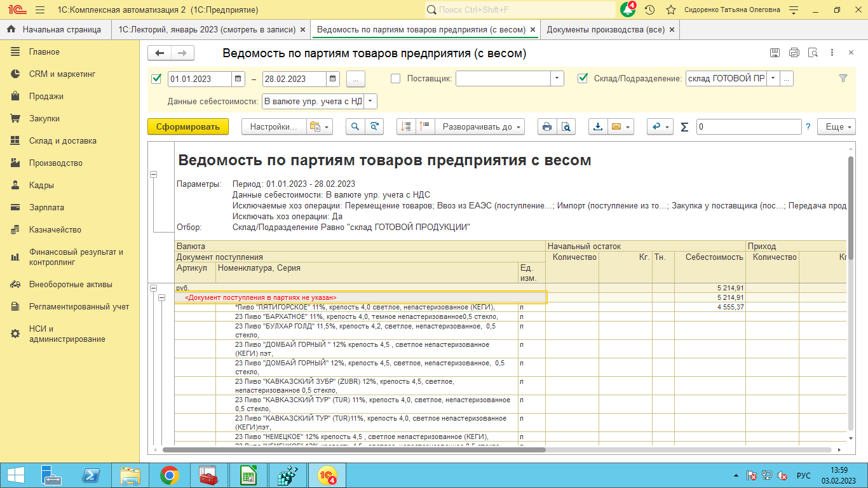Click the Sigma sum icon
Image resolution: width=868 pixels, height=488 pixels.
[x=684, y=126]
